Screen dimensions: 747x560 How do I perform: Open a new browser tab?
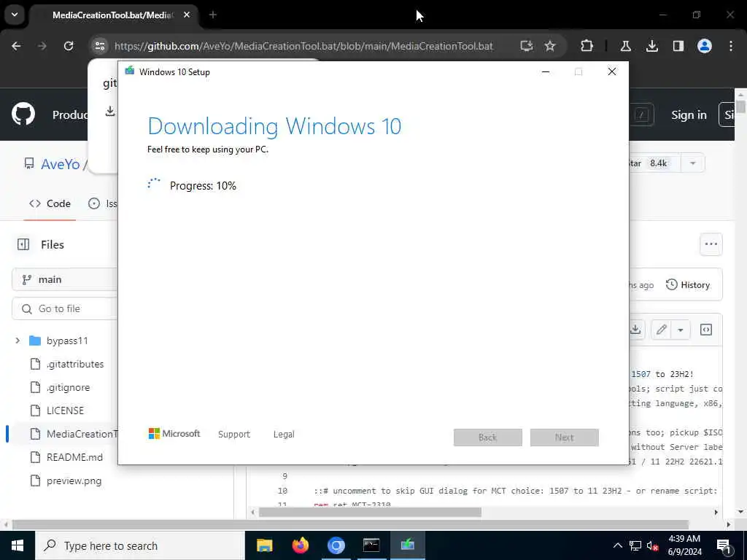pyautogui.click(x=213, y=15)
